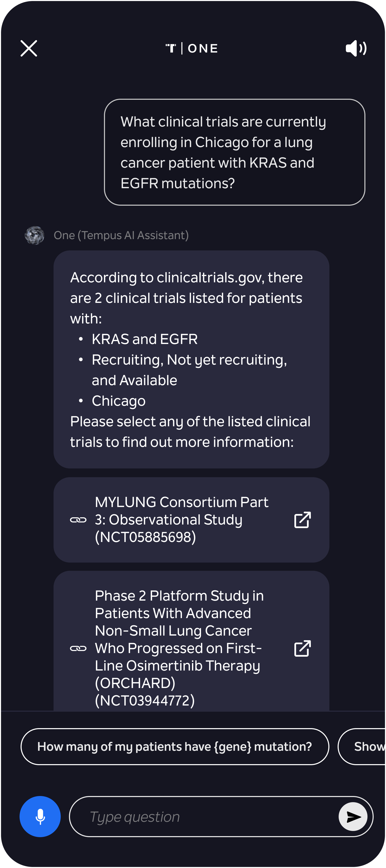This screenshot has height=868, width=386.
Task: Click the One assistant avatar
Action: click(34, 235)
